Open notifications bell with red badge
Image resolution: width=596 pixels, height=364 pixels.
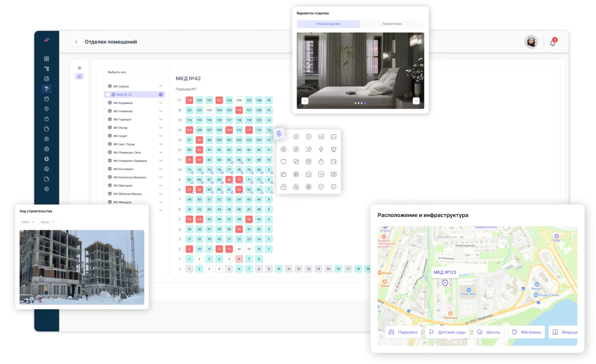552,43
